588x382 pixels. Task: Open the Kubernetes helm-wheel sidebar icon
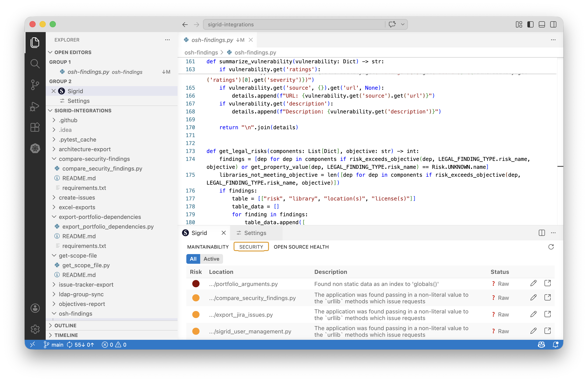[x=35, y=149]
